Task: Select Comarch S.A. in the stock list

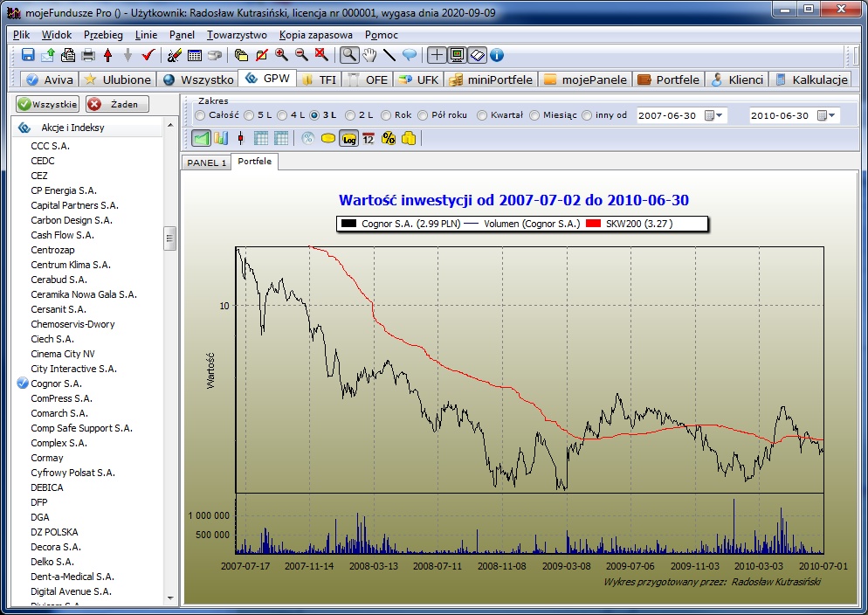Action: tap(59, 413)
